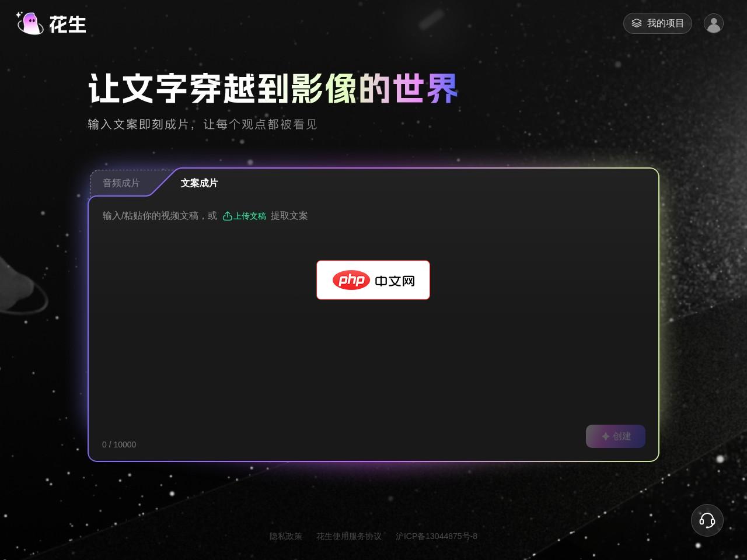747x560 pixels.
Task: Switch to the 音频成片 tab
Action: [121, 183]
